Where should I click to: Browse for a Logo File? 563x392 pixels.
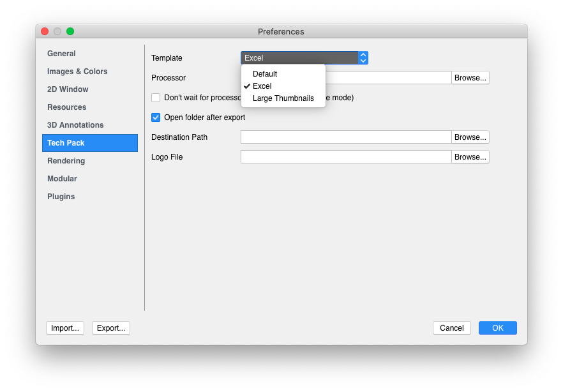pos(470,156)
